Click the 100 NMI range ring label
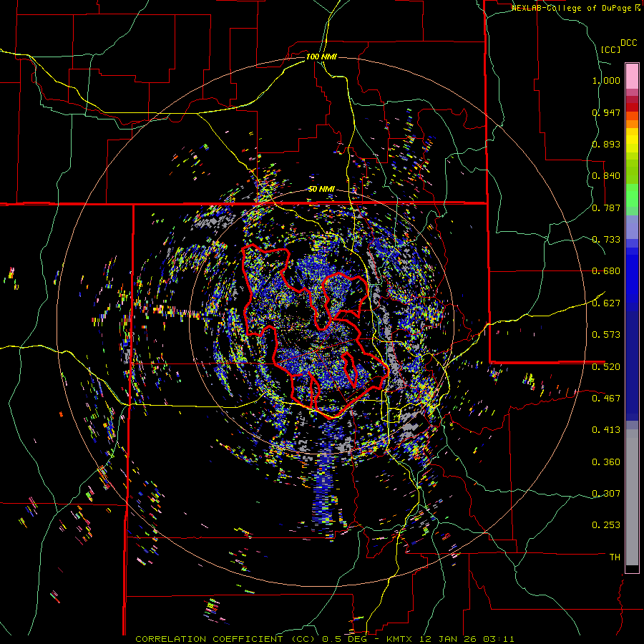The width and height of the screenshot is (644, 644). 321,57
